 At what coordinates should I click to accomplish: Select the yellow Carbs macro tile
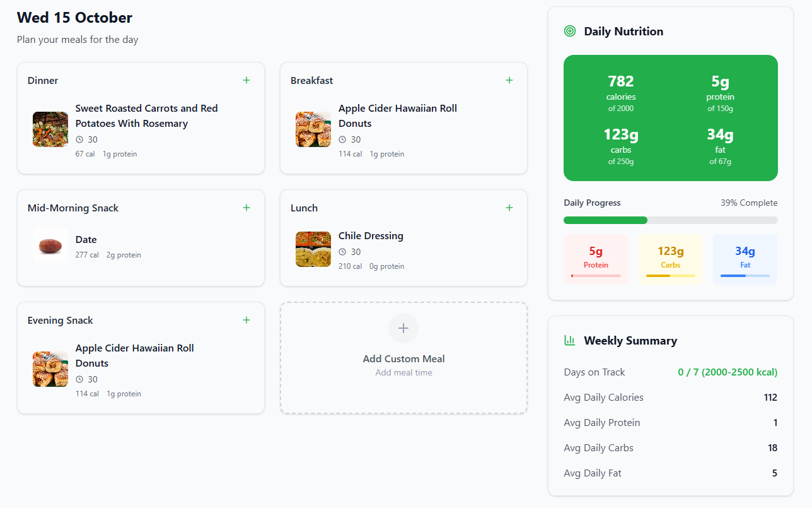pos(670,259)
